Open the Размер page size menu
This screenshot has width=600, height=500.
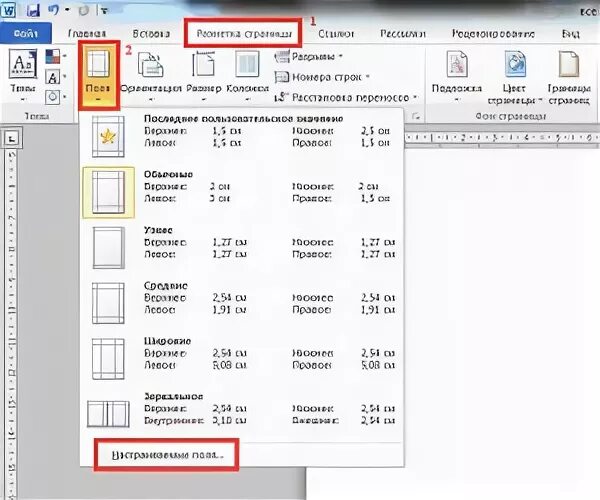(x=204, y=75)
